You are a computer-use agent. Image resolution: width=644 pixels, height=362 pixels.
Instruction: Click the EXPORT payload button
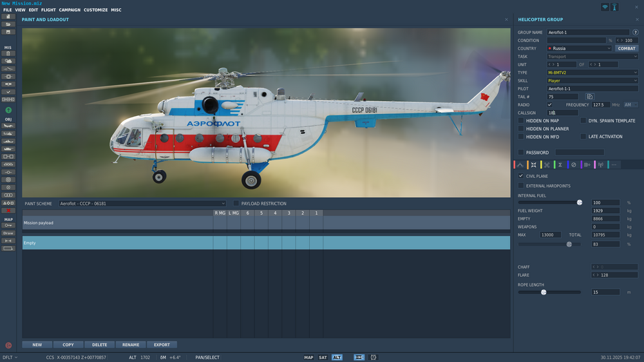(162, 345)
